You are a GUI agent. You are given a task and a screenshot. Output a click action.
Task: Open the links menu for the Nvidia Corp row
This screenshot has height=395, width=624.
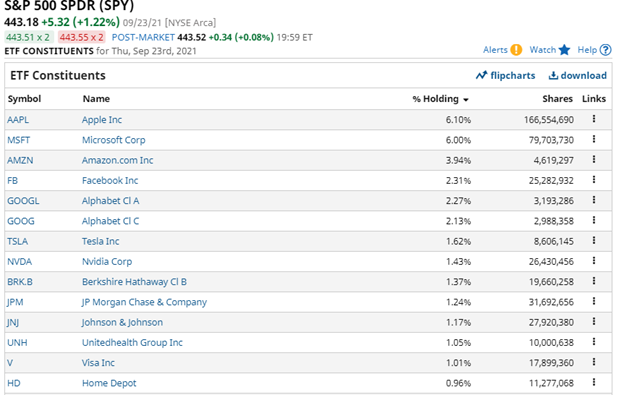click(594, 261)
